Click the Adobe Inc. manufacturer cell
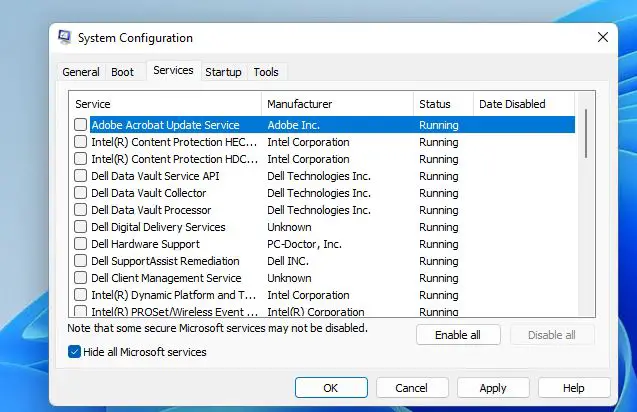The image size is (637, 412). [x=293, y=125]
